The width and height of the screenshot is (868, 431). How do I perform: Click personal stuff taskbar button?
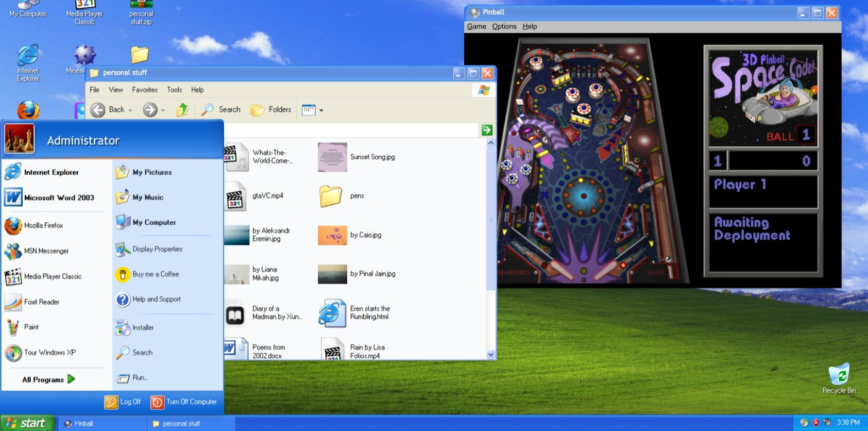[x=191, y=423]
